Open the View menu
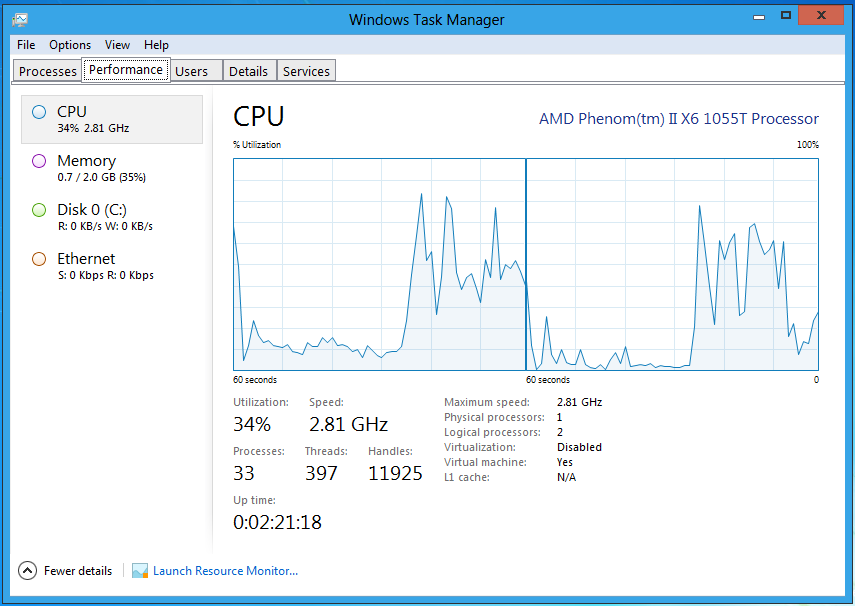The width and height of the screenshot is (855, 606). (117, 45)
